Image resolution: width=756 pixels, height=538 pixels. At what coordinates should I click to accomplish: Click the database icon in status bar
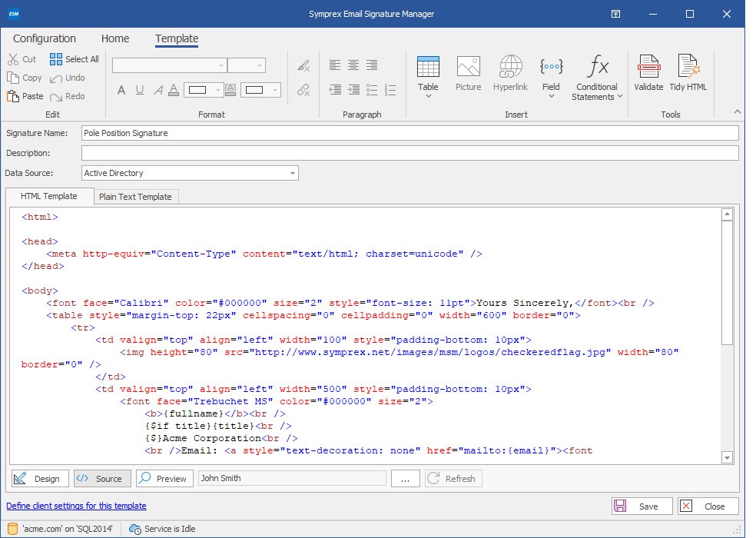pyautogui.click(x=12, y=529)
